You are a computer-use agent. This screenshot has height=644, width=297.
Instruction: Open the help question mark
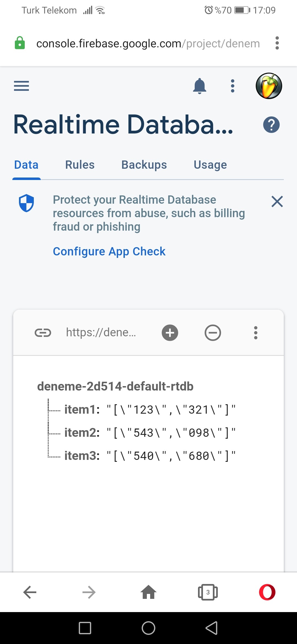[271, 125]
